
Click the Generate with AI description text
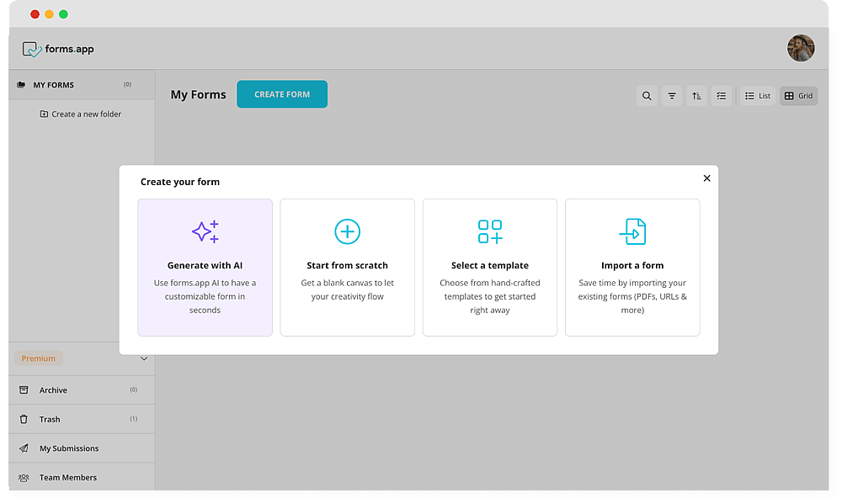pyautogui.click(x=205, y=296)
